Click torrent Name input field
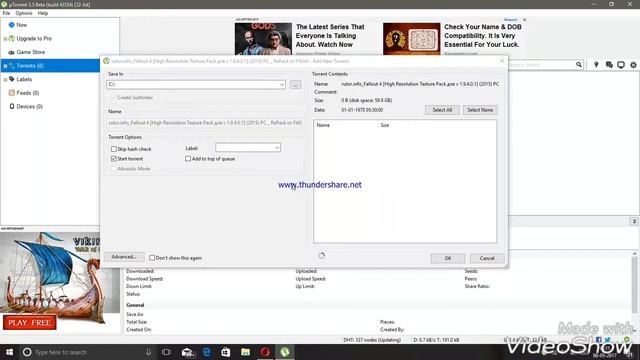The height and width of the screenshot is (360, 640). (205, 122)
